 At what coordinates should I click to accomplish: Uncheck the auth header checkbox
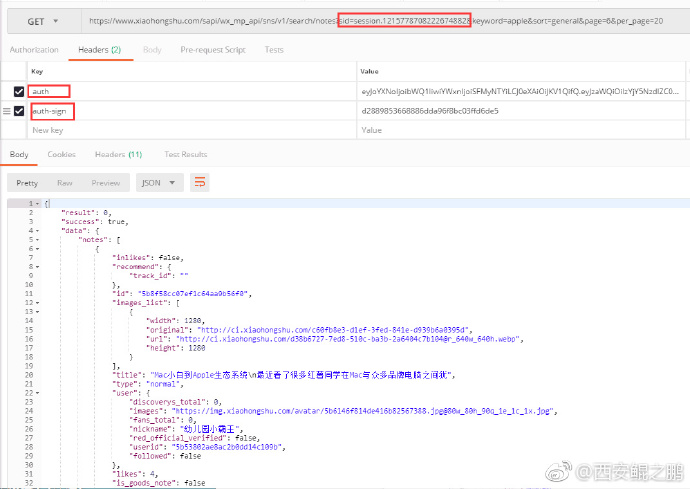[x=18, y=91]
